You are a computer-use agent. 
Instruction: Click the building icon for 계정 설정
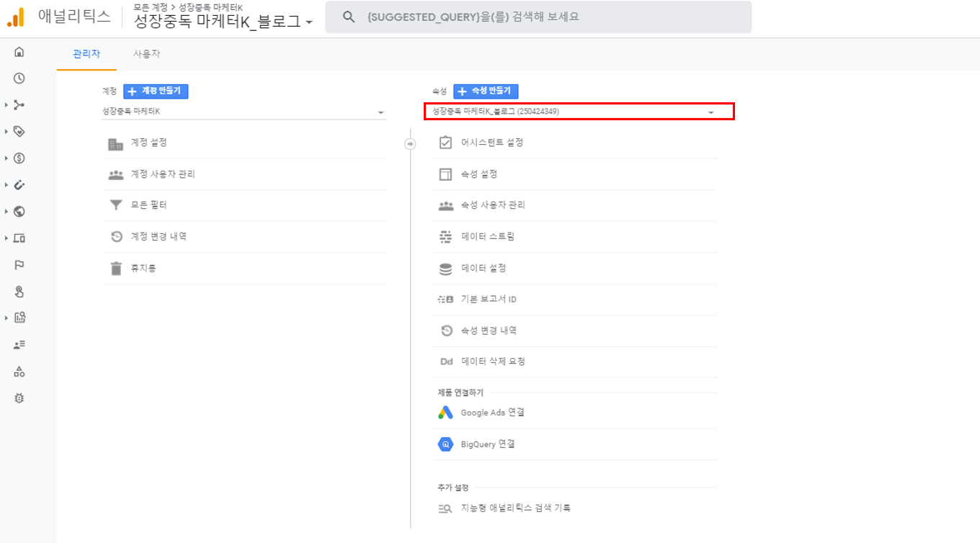click(115, 144)
